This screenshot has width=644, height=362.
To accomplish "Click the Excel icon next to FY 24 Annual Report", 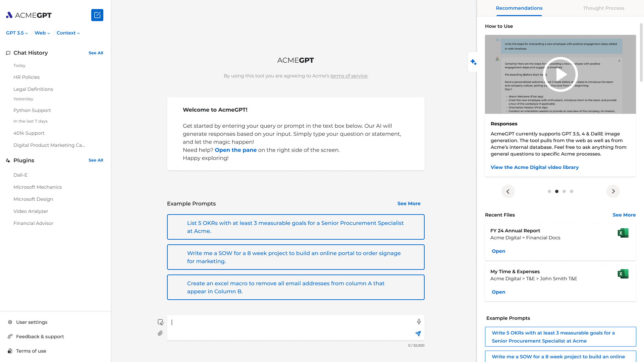I will (623, 233).
